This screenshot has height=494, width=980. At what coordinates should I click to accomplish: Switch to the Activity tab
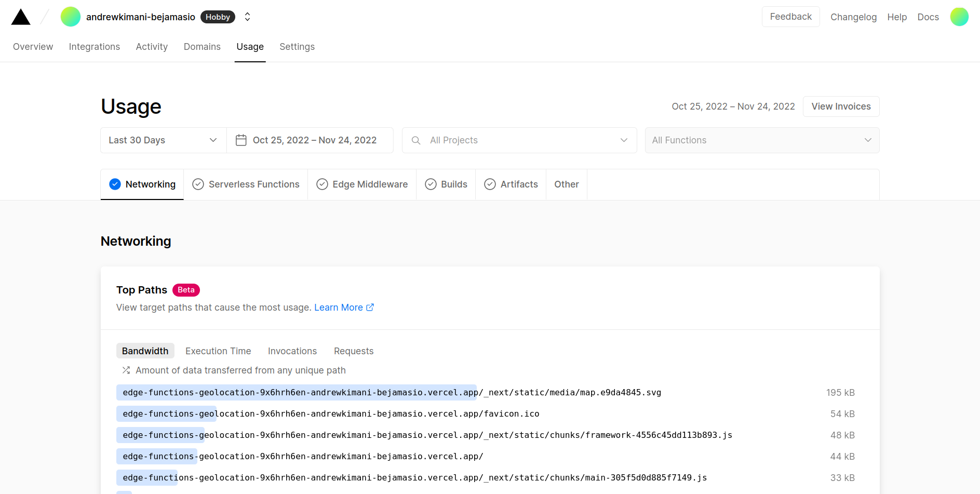click(x=152, y=47)
